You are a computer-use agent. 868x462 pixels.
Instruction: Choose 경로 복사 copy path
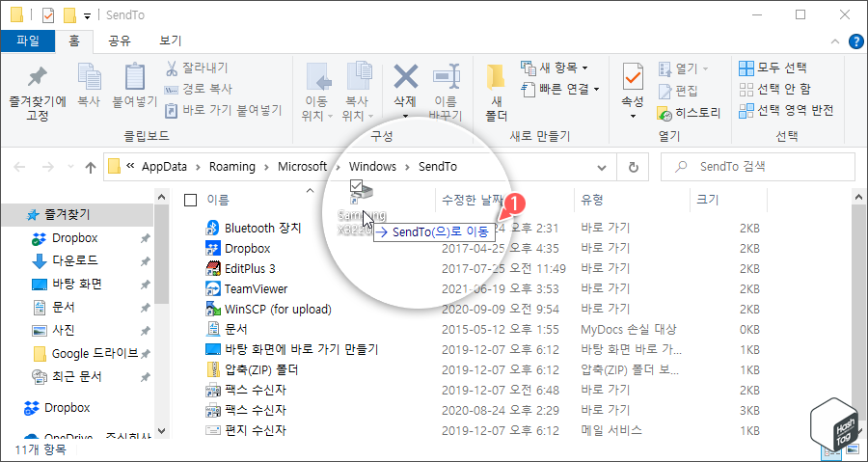click(x=199, y=89)
